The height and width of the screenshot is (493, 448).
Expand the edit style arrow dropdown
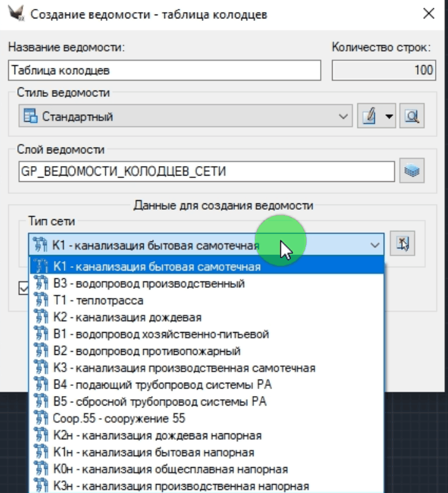tap(389, 117)
